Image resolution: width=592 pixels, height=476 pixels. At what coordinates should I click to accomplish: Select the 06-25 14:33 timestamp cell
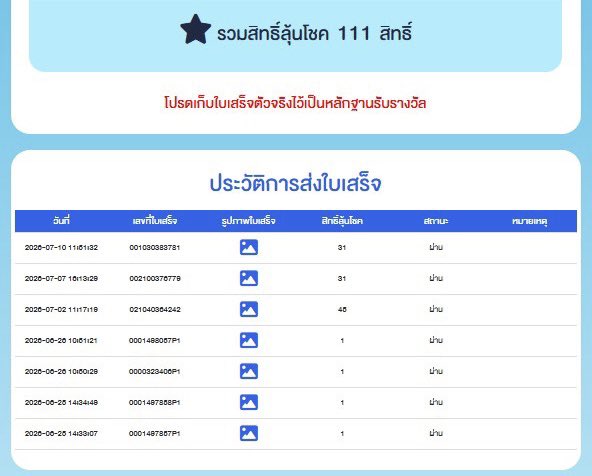pyautogui.click(x=61, y=433)
